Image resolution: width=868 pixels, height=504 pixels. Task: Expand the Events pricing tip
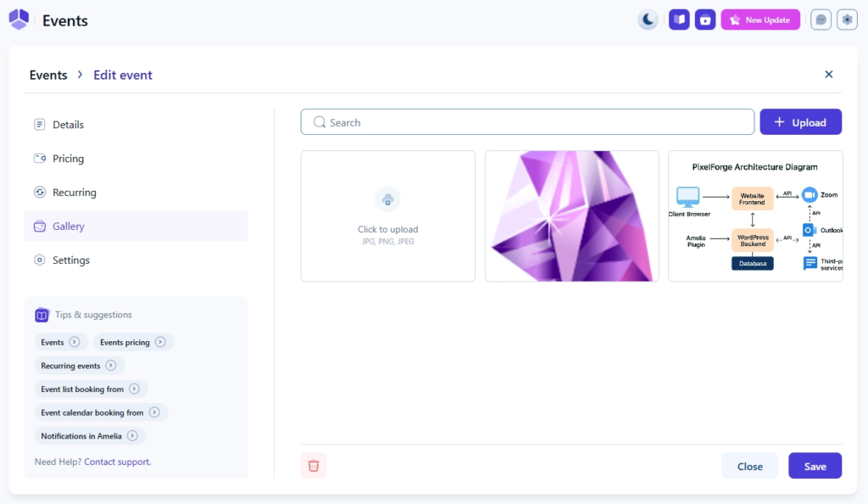click(133, 342)
